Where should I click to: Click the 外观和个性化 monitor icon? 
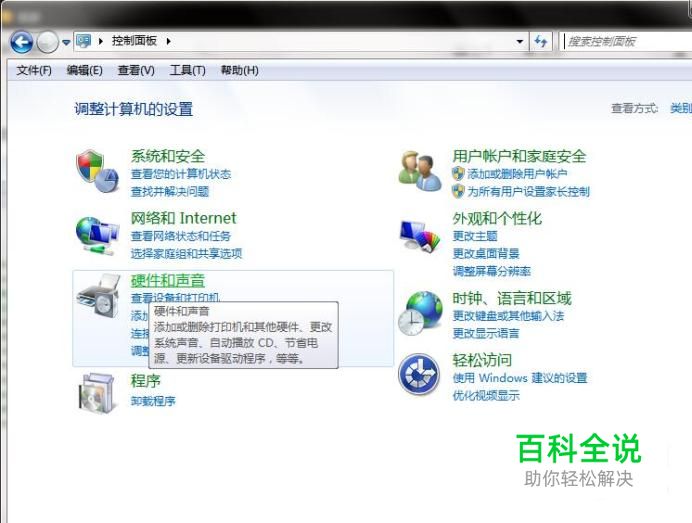(420, 236)
